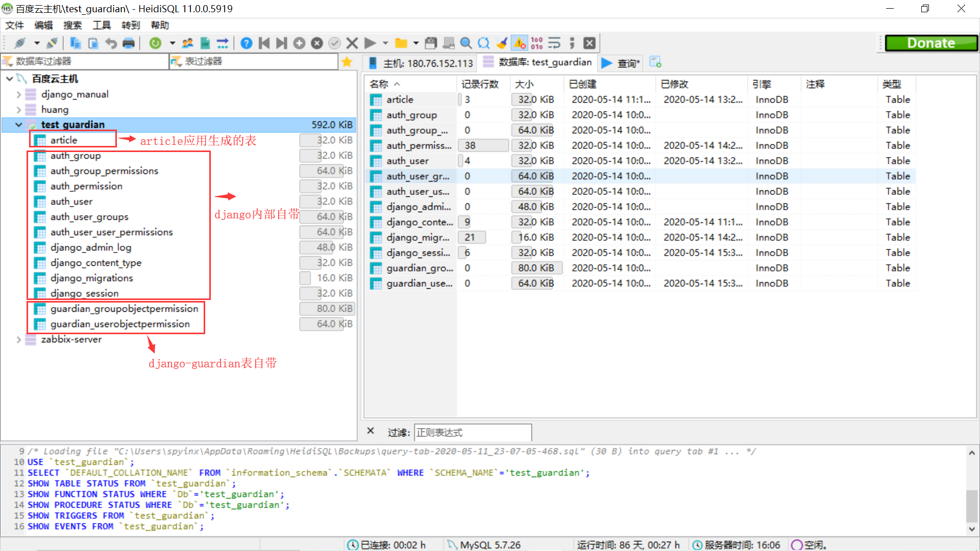The image size is (980, 551).
Task: Click the Paste clipboard icon
Action: pos(93,43)
